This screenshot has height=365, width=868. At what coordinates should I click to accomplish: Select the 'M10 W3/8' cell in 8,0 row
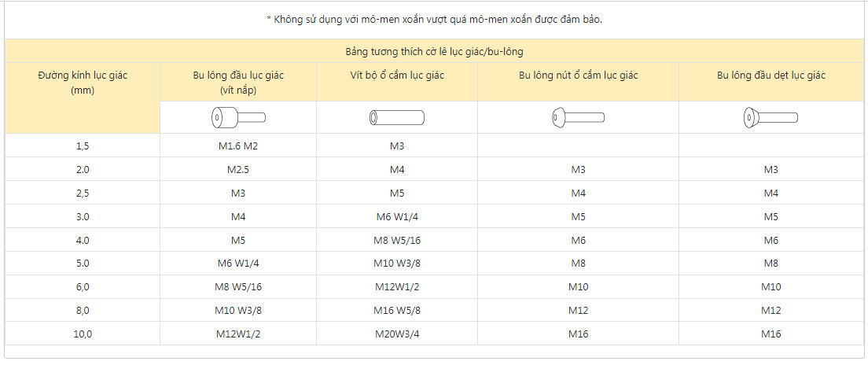pos(238,310)
